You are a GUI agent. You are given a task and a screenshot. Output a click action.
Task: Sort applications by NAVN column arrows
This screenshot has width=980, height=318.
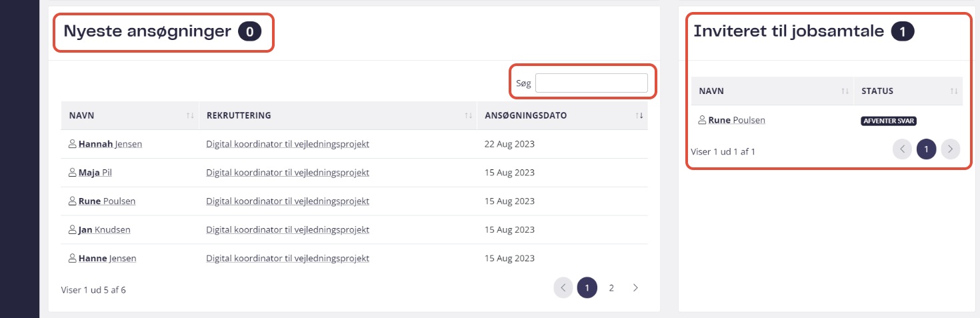click(x=190, y=116)
